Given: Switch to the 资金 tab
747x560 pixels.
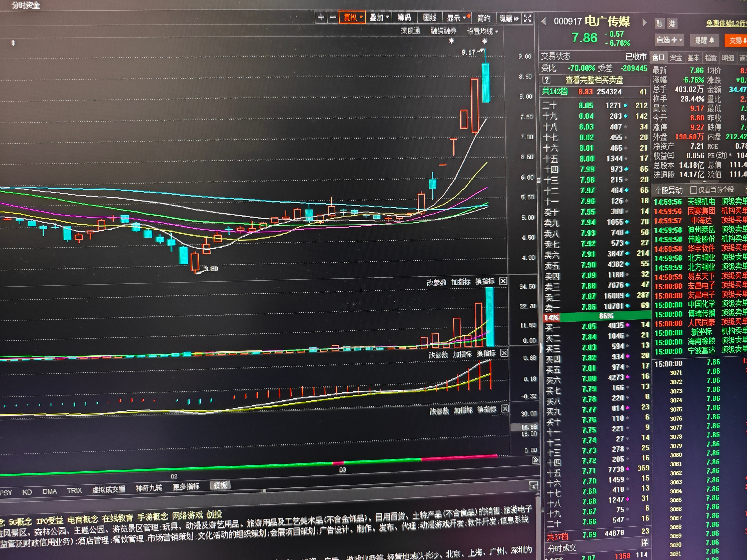Looking at the screenshot, I should 676,58.
